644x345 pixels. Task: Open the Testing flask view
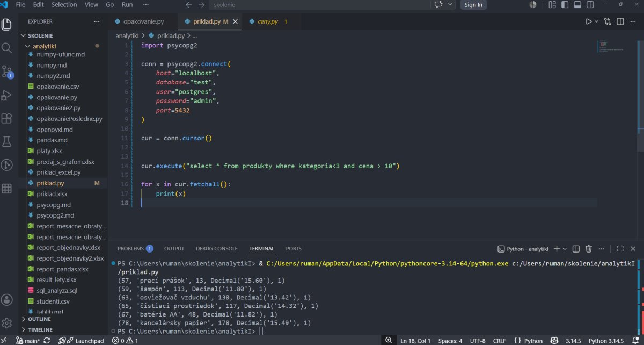coord(7,141)
